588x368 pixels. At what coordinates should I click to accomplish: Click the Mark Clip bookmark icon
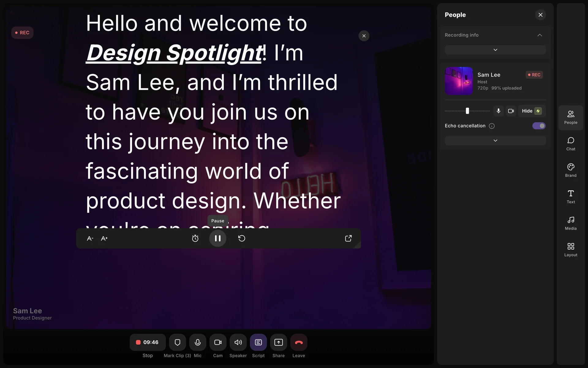click(x=177, y=342)
